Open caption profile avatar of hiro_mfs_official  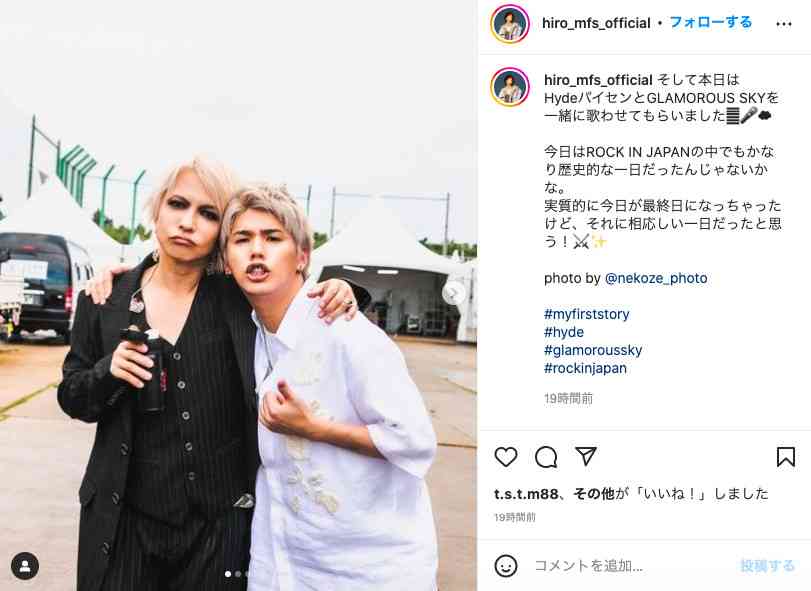510,86
